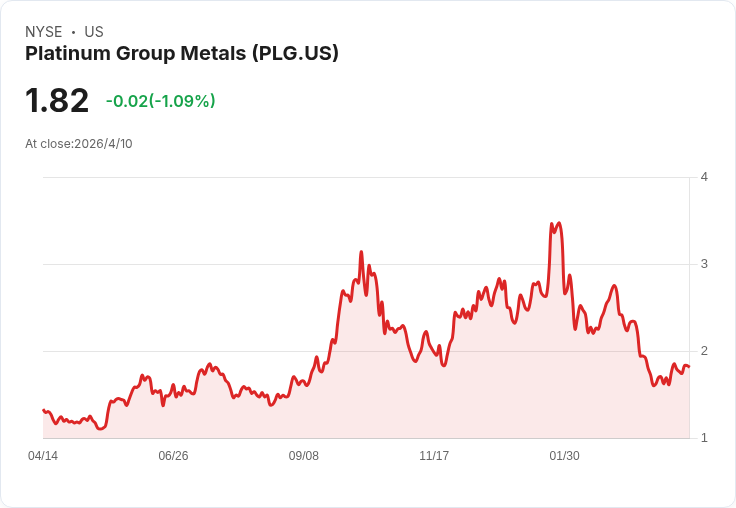
Task: Select the NYSE exchange label
Action: [43, 32]
